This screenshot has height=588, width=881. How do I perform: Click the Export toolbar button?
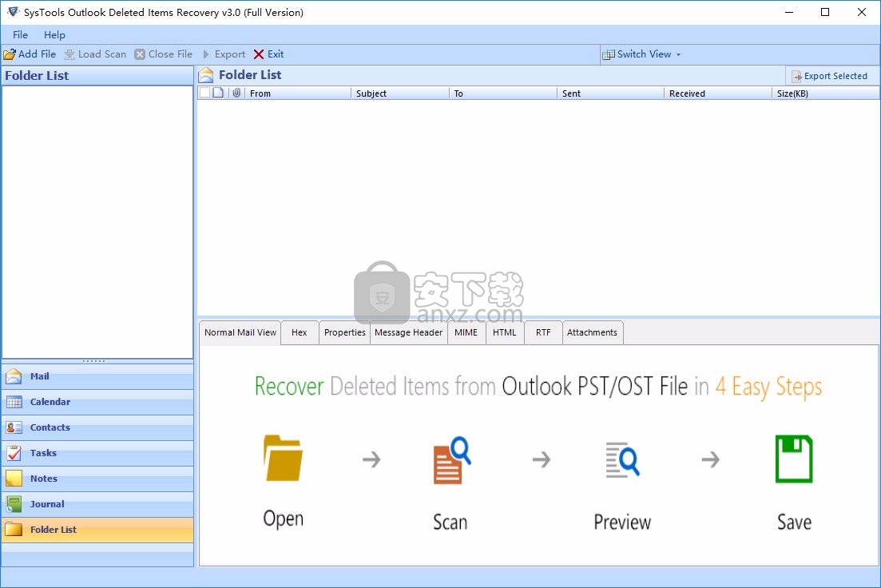pos(224,54)
